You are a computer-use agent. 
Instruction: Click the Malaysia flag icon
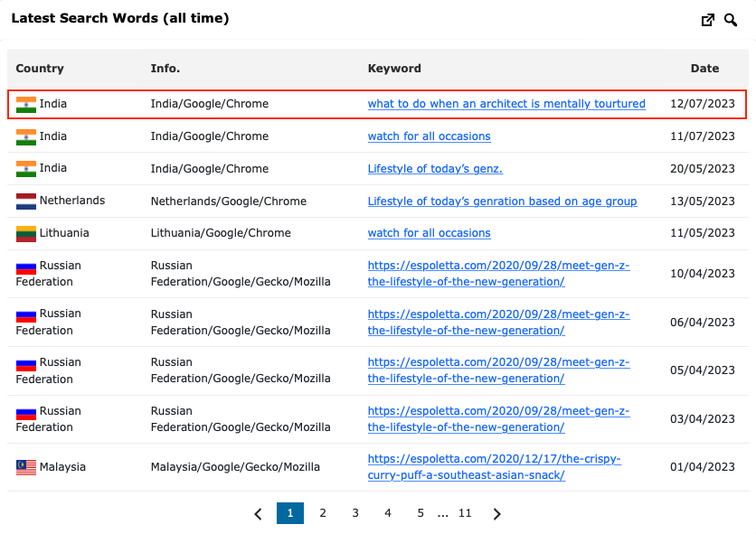click(x=26, y=467)
